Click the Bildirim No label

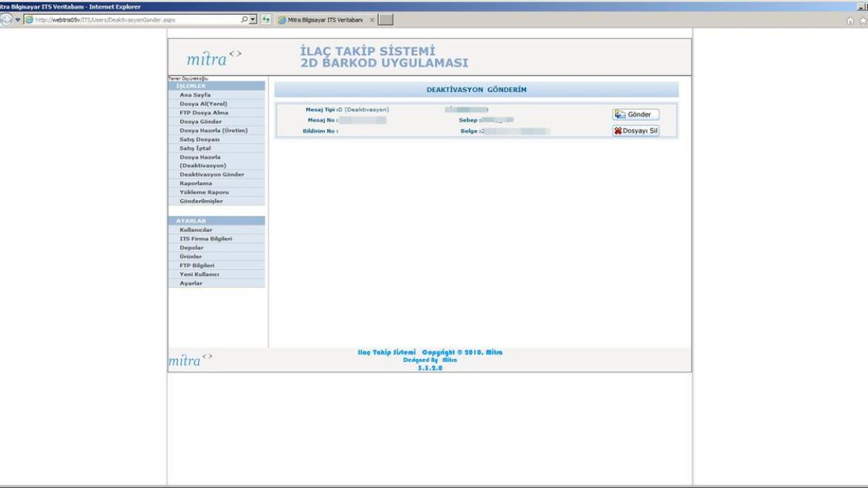pyautogui.click(x=320, y=131)
